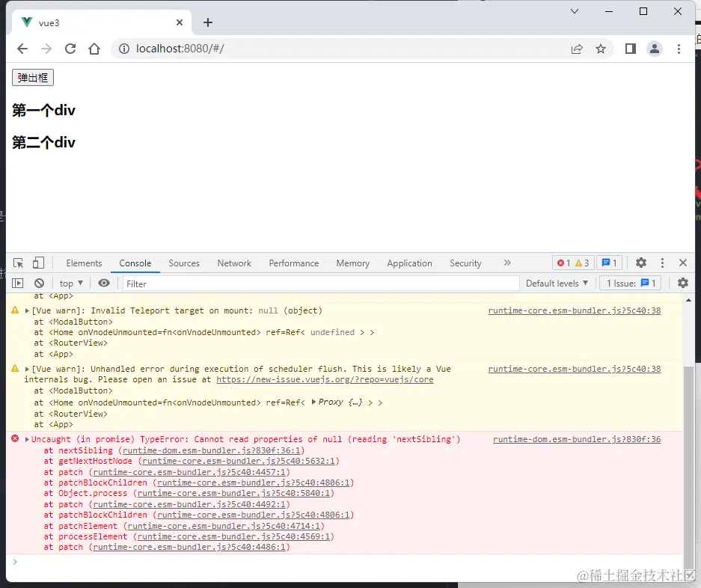The image size is (701, 588).
Task: Click the address bar URL localhost:8080
Action: click(180, 49)
